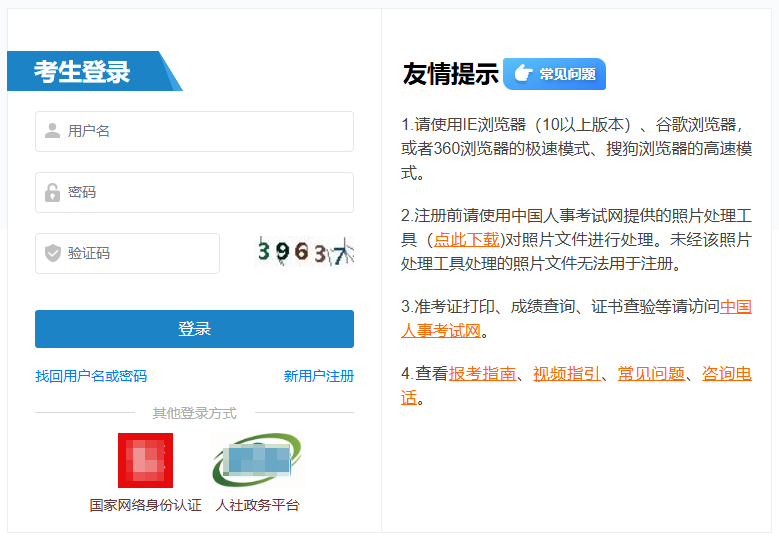Viewport: 779px width, 543px height.
Task: Visit the 中国人事考试网 link
Action: click(x=735, y=307)
